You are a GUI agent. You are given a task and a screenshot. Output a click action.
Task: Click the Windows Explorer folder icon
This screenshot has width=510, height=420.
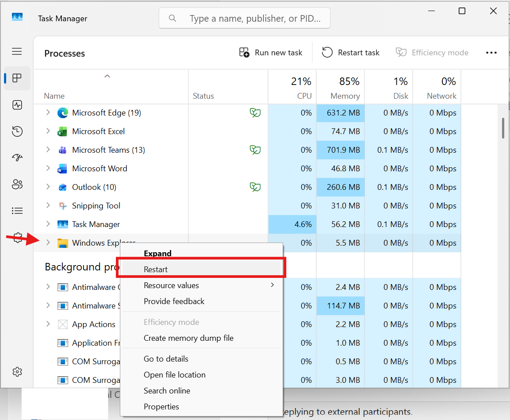coord(62,243)
